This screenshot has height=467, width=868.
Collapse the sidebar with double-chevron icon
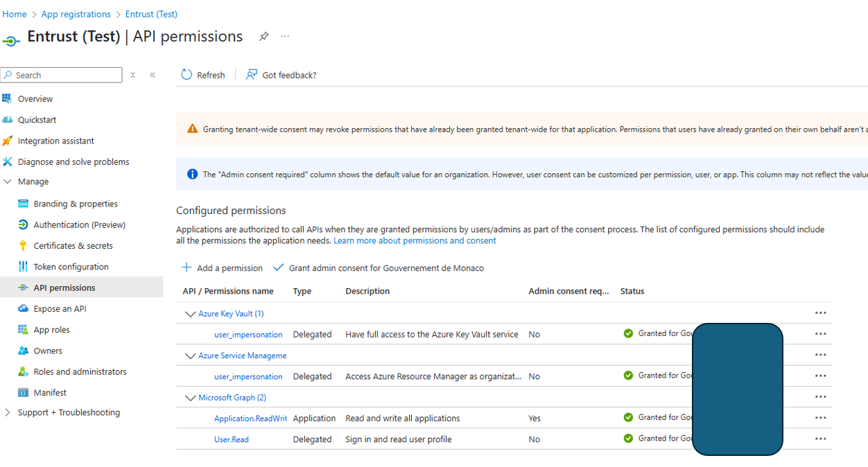[x=153, y=75]
